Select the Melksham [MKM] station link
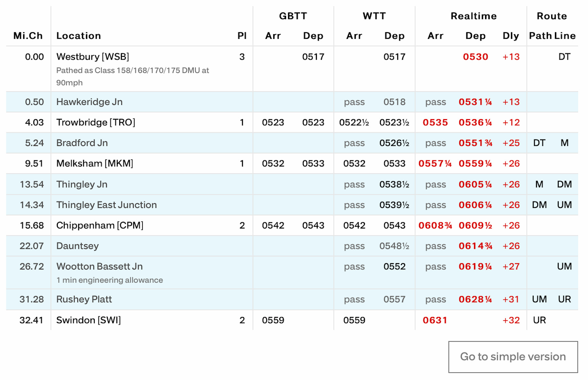 [94, 163]
